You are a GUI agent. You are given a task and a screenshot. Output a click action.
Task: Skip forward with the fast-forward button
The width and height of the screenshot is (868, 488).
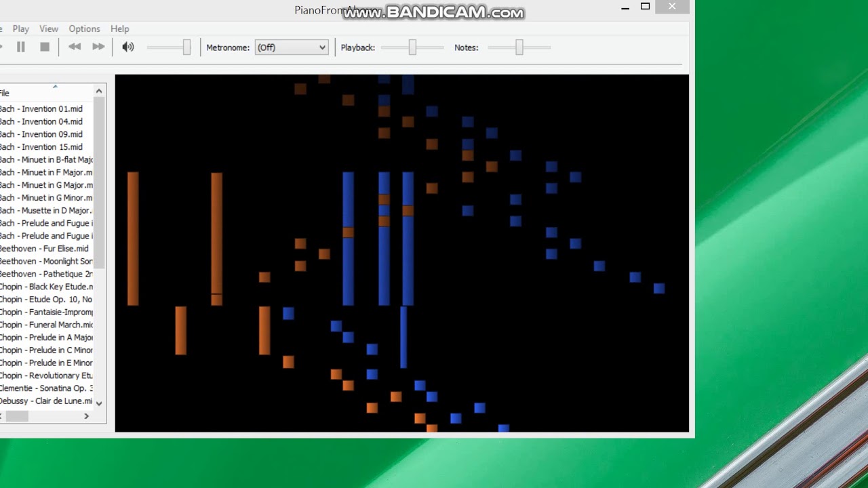point(98,47)
